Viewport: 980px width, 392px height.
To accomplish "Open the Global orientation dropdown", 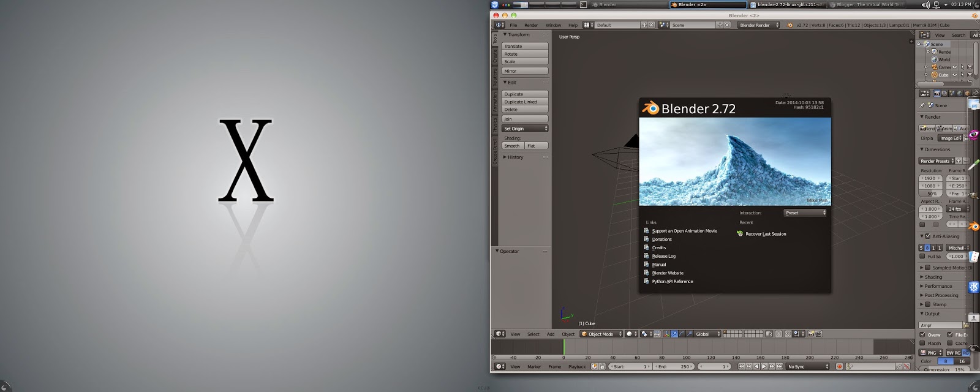I will [x=707, y=334].
